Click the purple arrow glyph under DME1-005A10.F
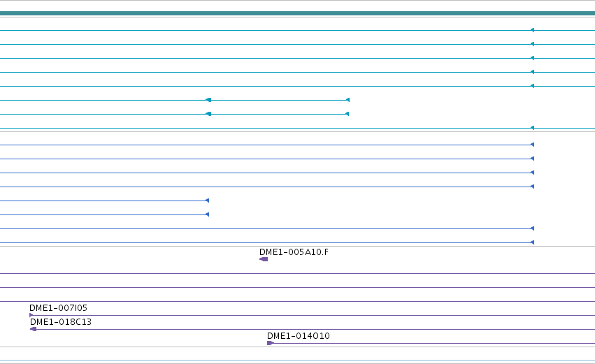This screenshot has width=595, height=364. click(x=264, y=259)
